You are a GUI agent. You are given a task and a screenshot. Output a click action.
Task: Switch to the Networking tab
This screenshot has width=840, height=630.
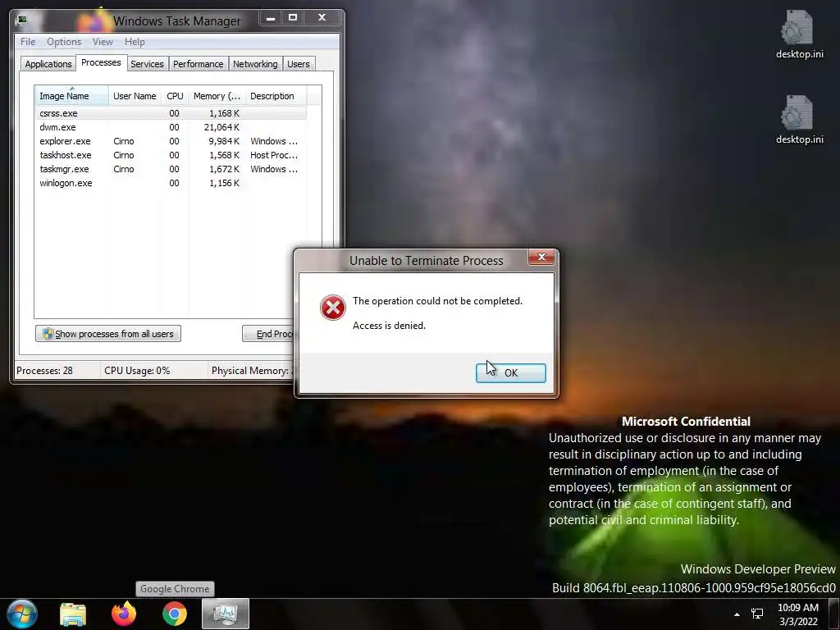click(x=255, y=64)
